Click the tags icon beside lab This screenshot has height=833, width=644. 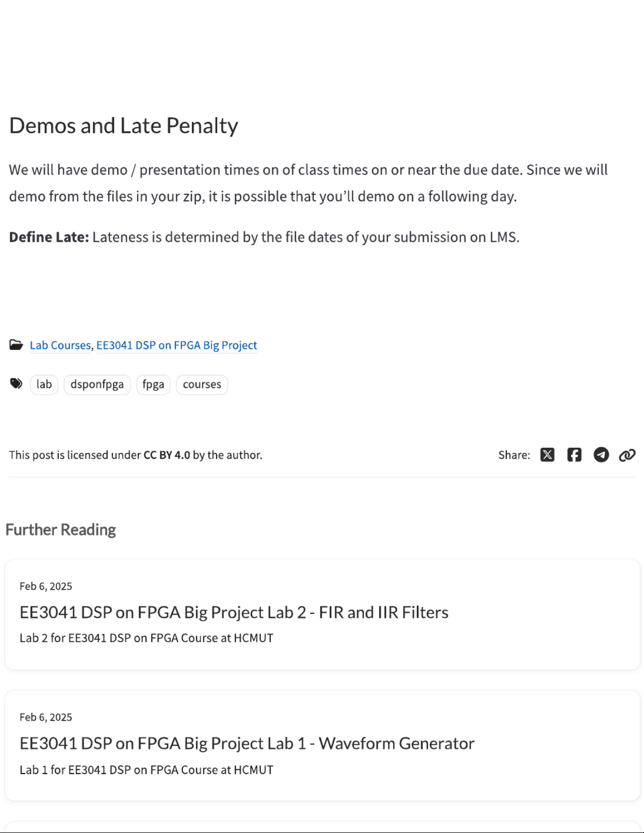pos(16,384)
